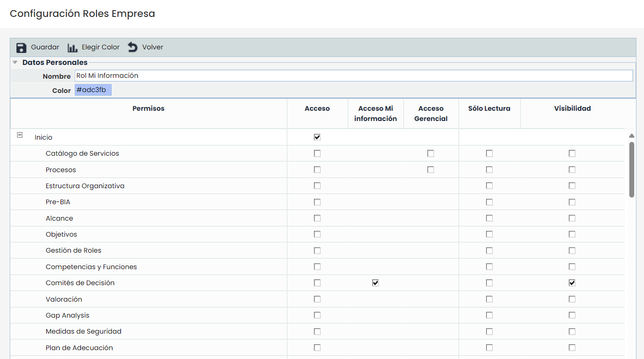
Task: Click the Guardar button label
Action: pos(45,47)
